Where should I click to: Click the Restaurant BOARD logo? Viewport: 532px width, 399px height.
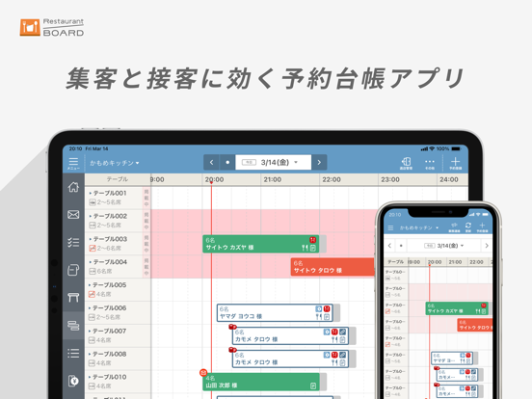tap(52, 28)
